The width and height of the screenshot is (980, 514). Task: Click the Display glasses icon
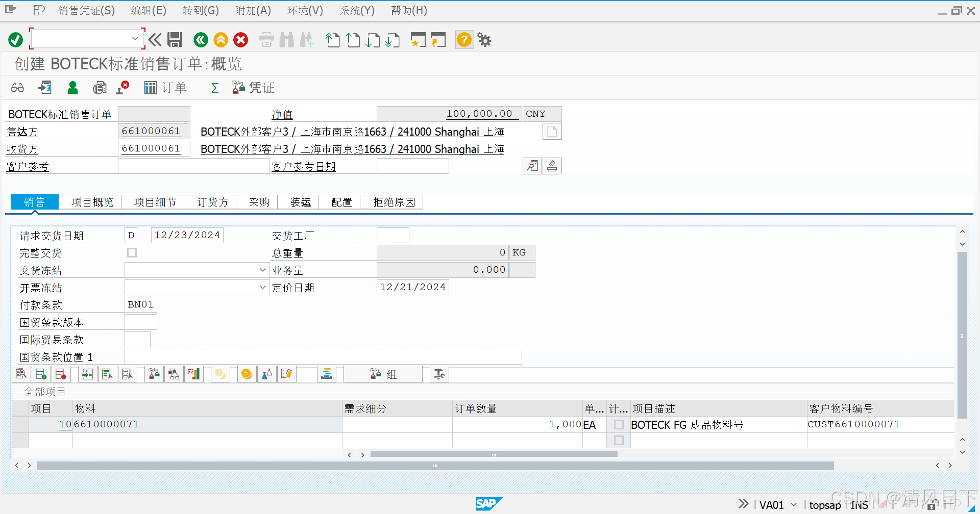click(x=17, y=88)
